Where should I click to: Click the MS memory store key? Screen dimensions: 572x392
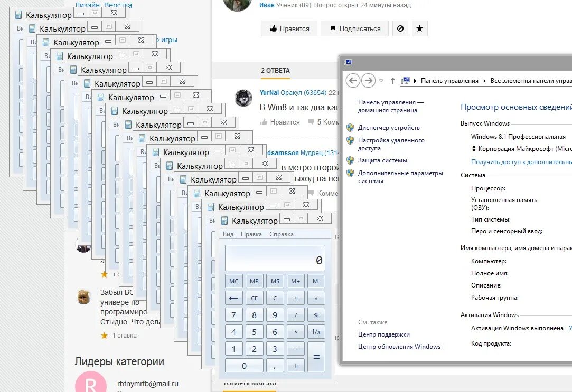click(x=275, y=281)
